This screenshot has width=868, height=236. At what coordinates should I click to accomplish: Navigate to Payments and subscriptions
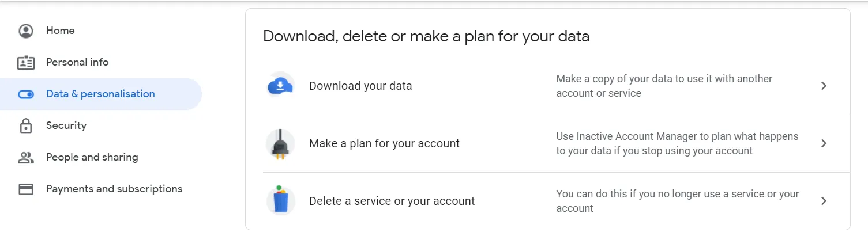(x=114, y=189)
